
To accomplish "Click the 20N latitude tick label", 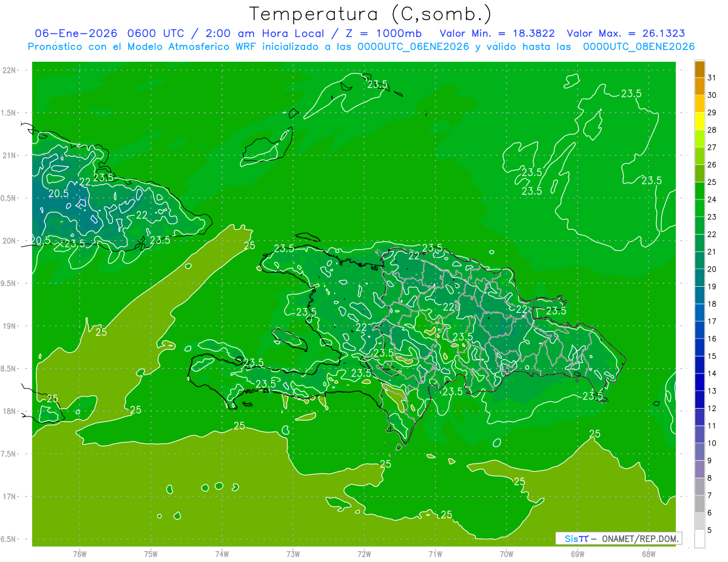I will tap(10, 241).
